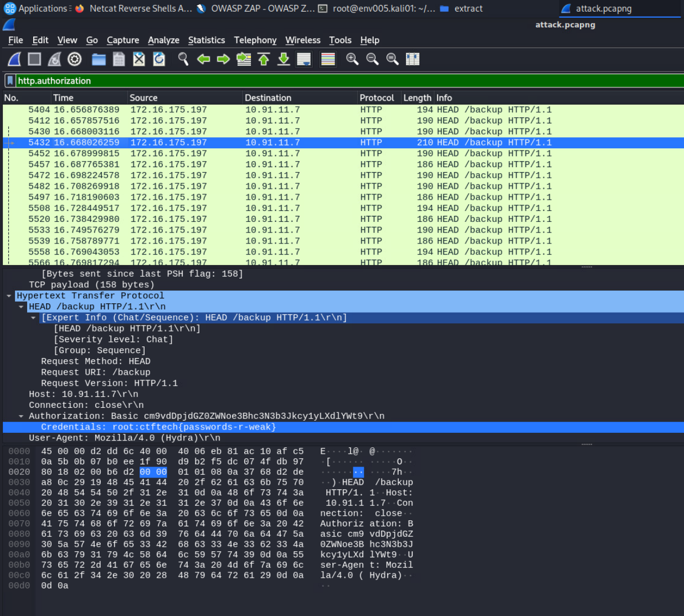Open Find Packet magnifier tool
The width and height of the screenshot is (684, 616).
pos(183,59)
